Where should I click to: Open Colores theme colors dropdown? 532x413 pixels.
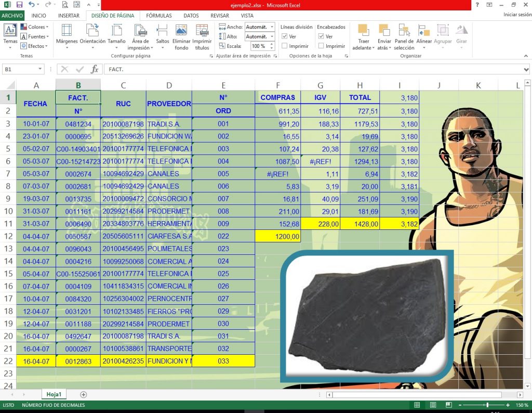click(x=34, y=27)
